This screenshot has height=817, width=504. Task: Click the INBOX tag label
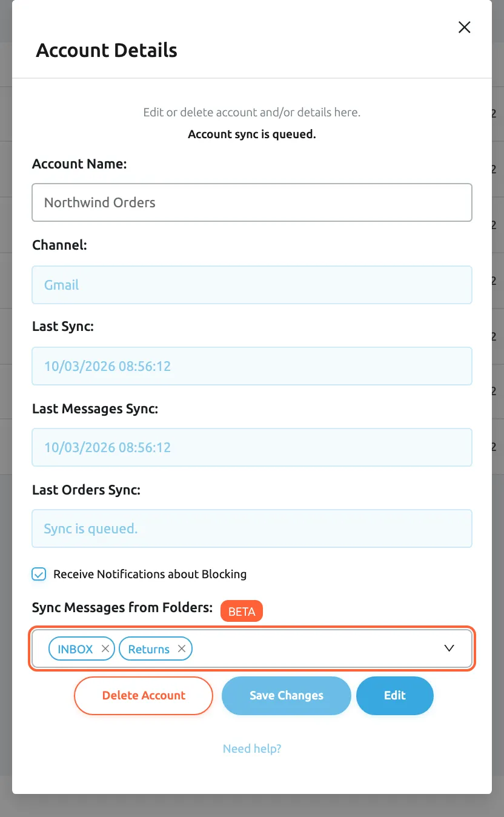pos(75,649)
